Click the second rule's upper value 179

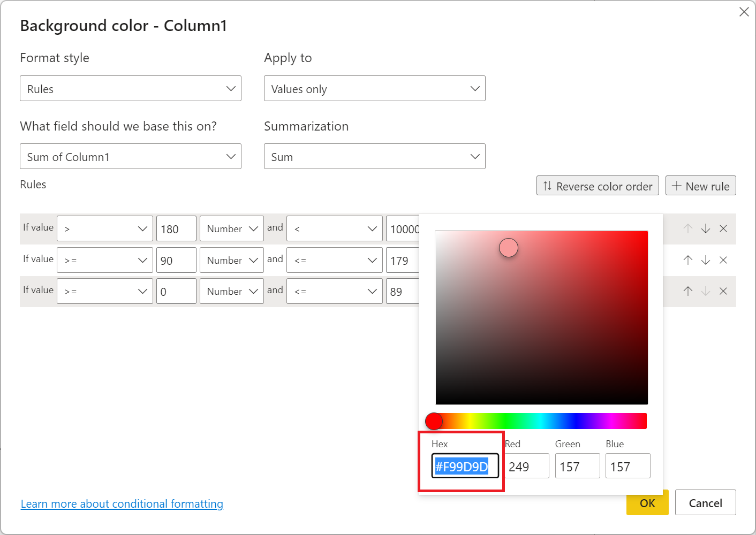(402, 260)
